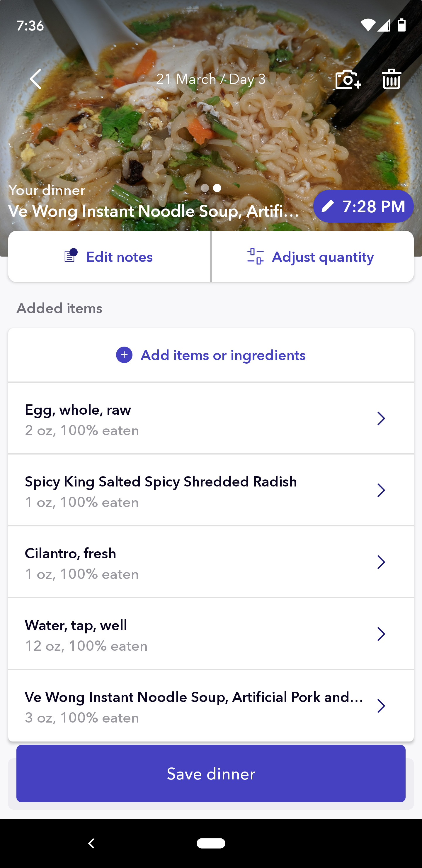Tap the plus circle add icon
This screenshot has width=422, height=868.
(124, 355)
